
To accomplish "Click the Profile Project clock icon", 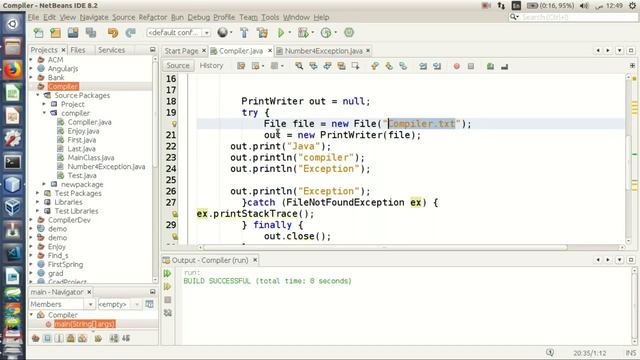I will (x=326, y=33).
